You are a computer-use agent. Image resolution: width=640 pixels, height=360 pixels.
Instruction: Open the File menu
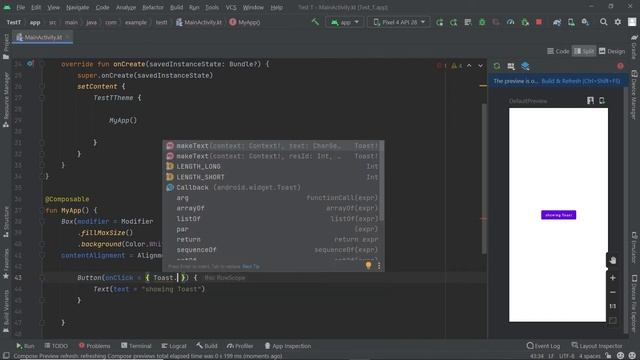click(21, 7)
